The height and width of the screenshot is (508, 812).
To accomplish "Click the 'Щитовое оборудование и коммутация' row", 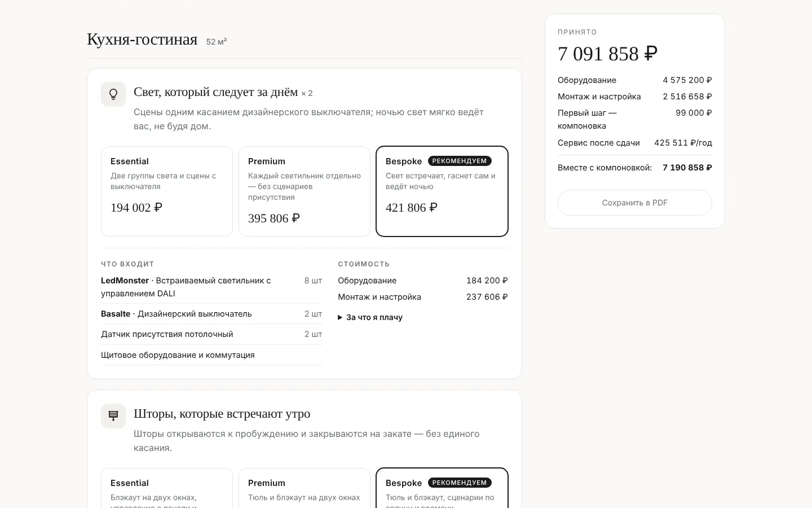I will click(x=211, y=355).
